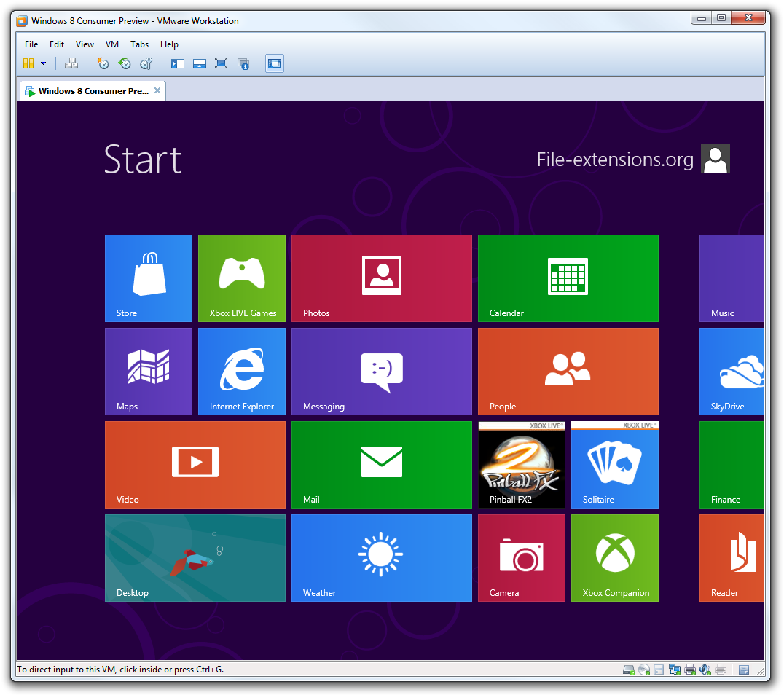Viewport: 784px width, 695px height.
Task: Click the File-extensions.org user avatar
Action: click(715, 159)
